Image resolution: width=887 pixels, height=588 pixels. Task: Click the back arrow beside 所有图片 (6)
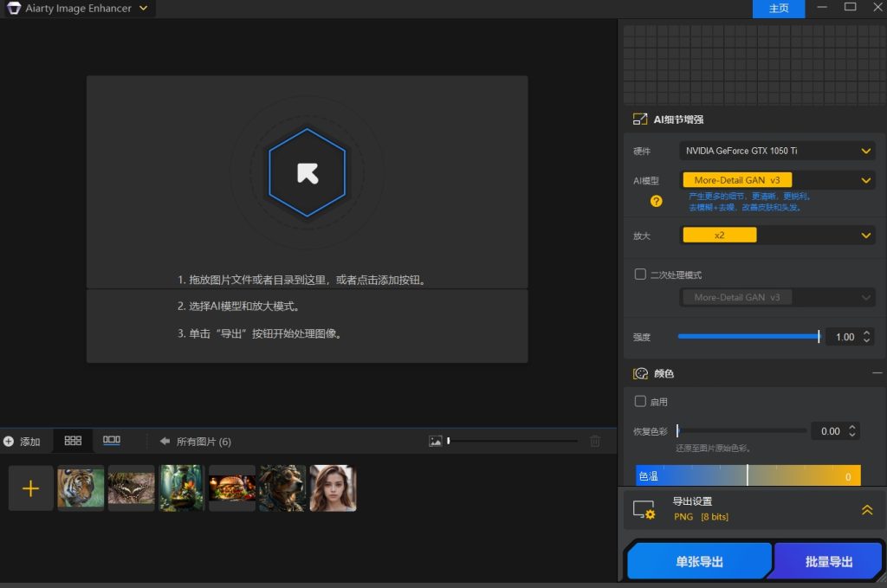point(165,441)
